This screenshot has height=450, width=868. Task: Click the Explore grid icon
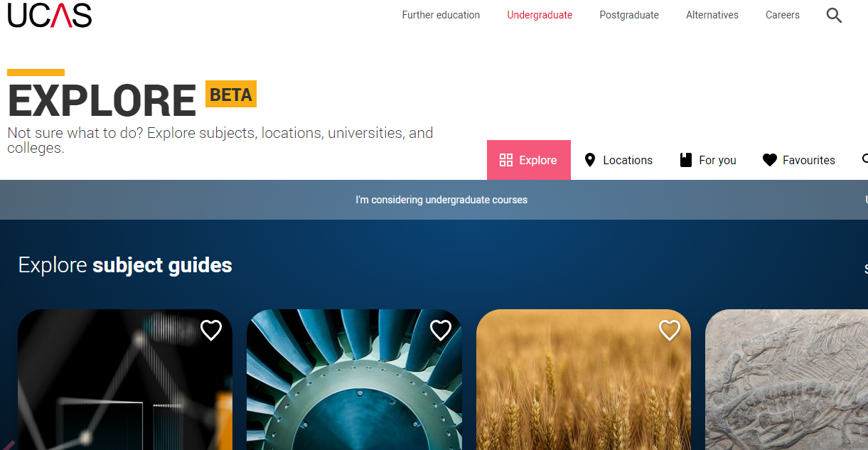506,160
